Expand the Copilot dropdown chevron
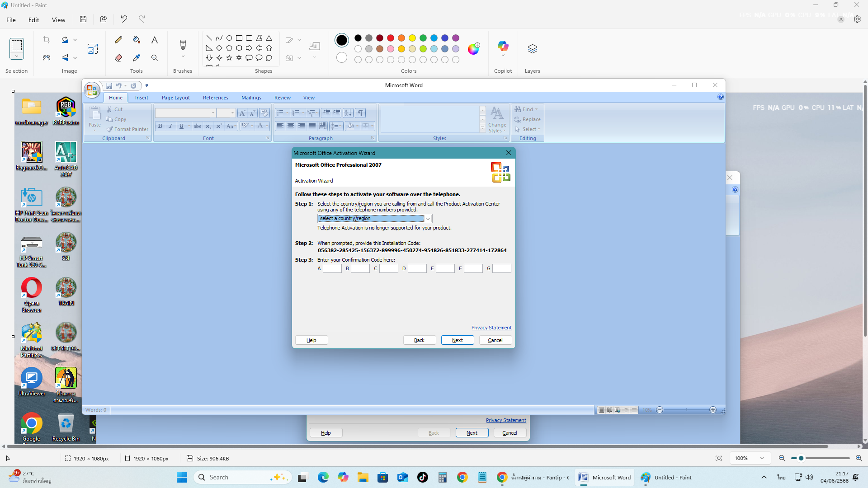 pos(503,56)
